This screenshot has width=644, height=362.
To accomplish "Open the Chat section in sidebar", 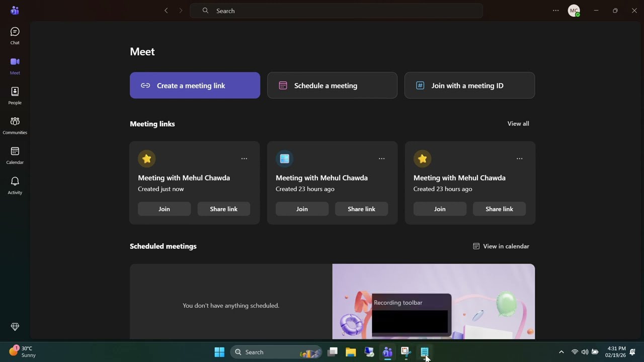I will point(15,36).
